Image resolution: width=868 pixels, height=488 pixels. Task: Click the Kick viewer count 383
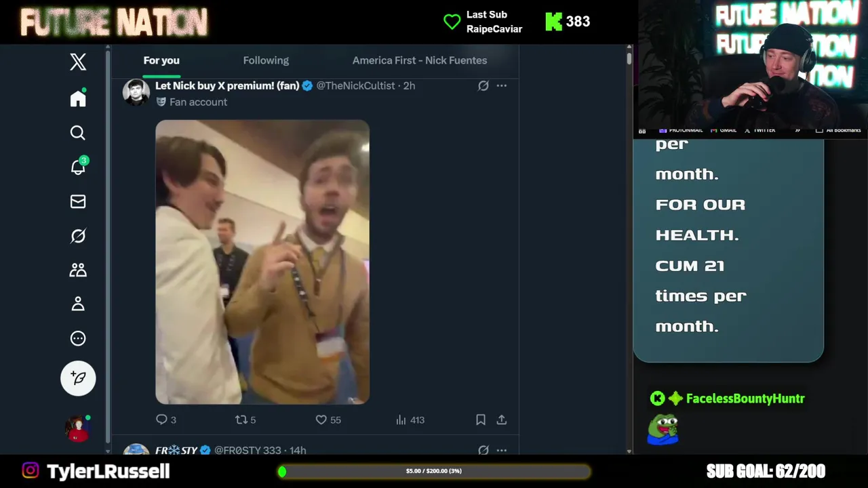578,22
